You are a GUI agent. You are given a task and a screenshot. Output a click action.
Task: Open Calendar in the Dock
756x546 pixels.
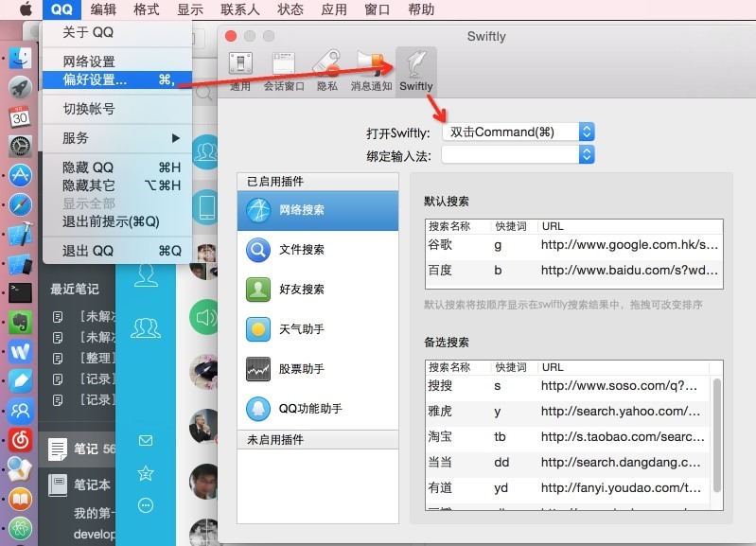click(20, 117)
